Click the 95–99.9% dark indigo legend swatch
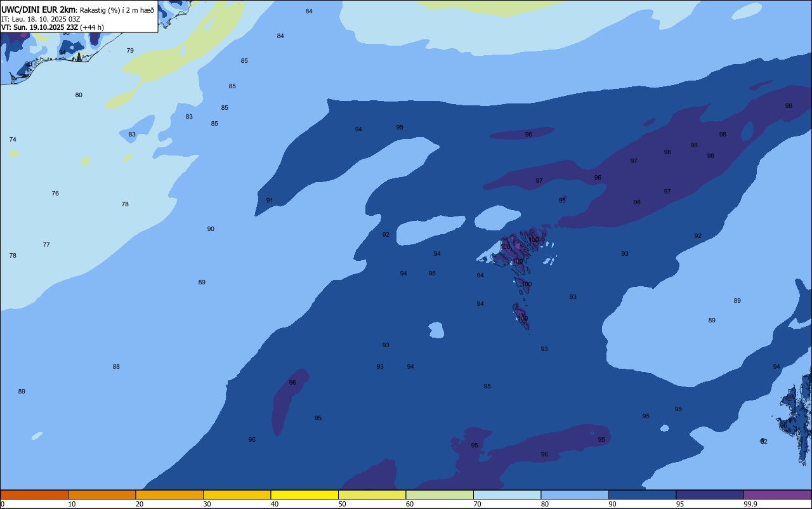This screenshot has height=509, width=812. pyautogui.click(x=710, y=494)
